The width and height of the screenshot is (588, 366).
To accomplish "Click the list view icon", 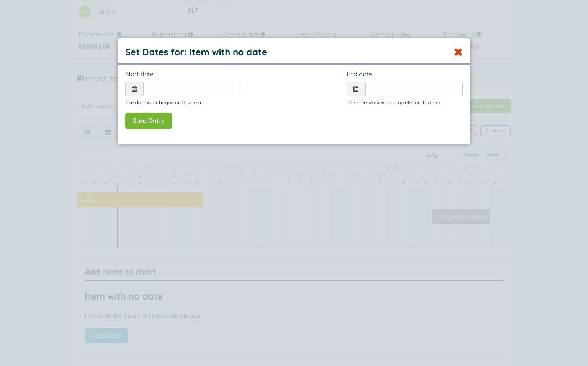I will pos(108,133).
